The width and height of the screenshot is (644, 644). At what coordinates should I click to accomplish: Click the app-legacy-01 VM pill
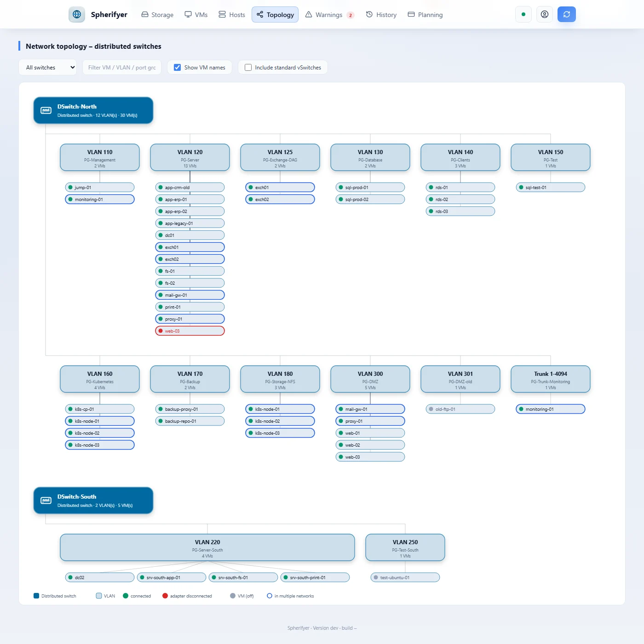pos(190,223)
